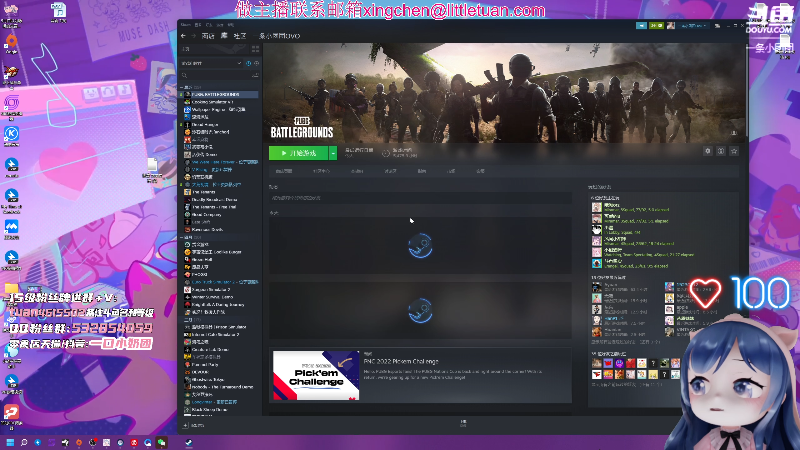The image size is (800, 450).
Task: Toggle the ready-to-play filter icon
Action: pos(256,63)
